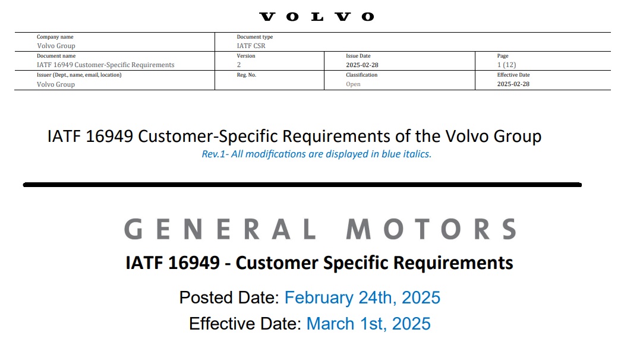Image resolution: width=624 pixels, height=364 pixels.
Task: Click the GENERAL MOTORS logo text
Action: (320, 229)
